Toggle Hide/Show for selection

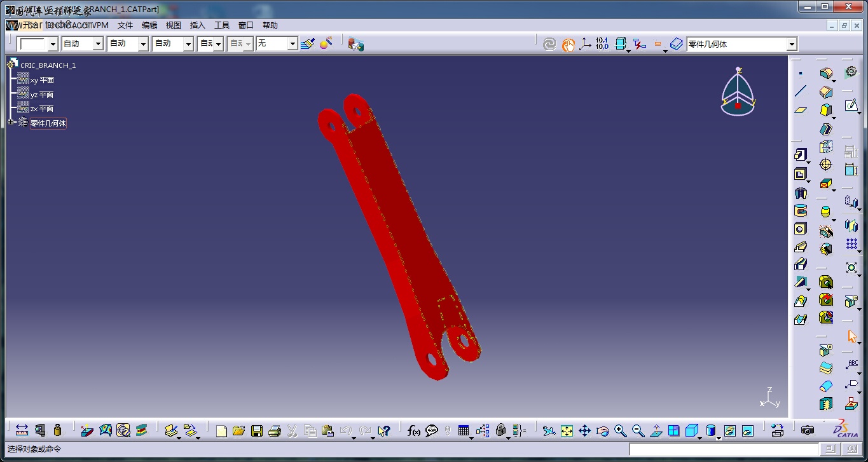click(729, 431)
